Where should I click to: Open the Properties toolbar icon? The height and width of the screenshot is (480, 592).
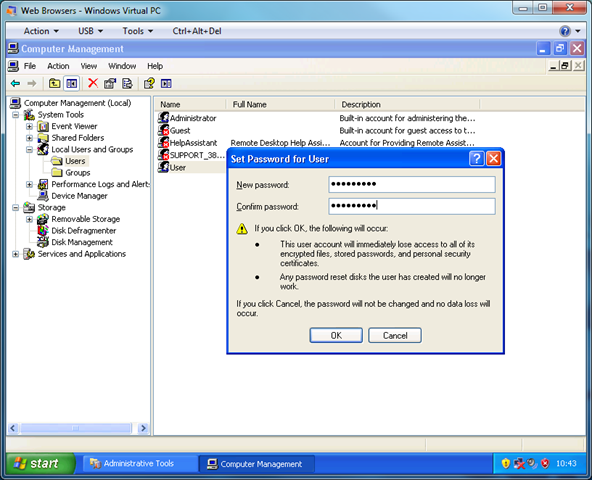tap(110, 83)
